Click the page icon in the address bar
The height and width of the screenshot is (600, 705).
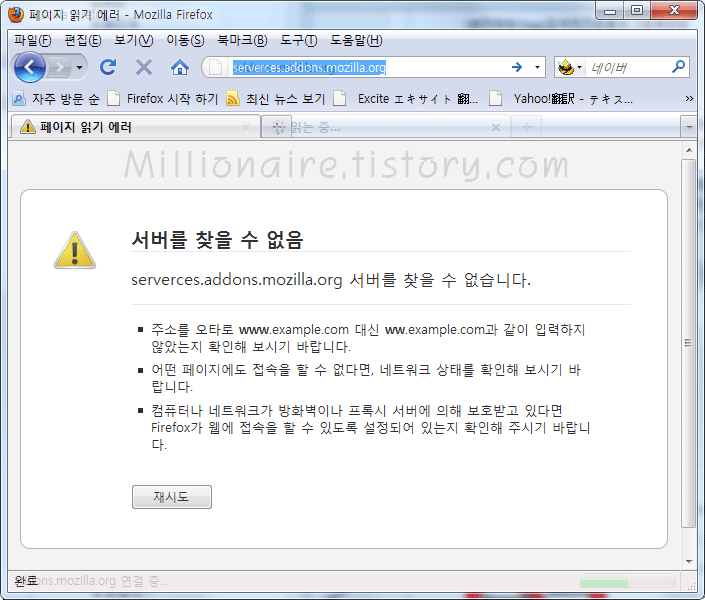(215, 67)
